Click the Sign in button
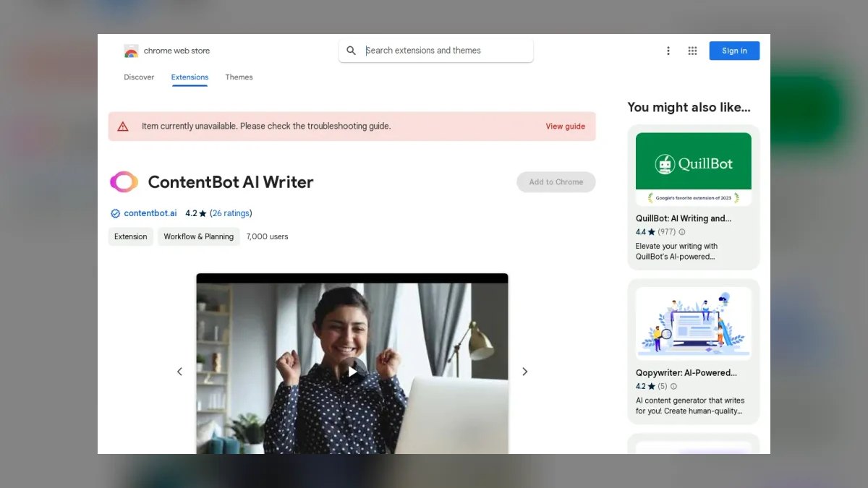Viewport: 868px width, 488px height. click(734, 51)
